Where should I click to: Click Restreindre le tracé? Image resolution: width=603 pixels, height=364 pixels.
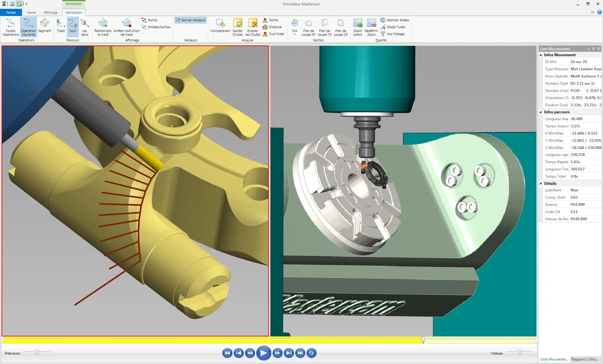pos(103,27)
